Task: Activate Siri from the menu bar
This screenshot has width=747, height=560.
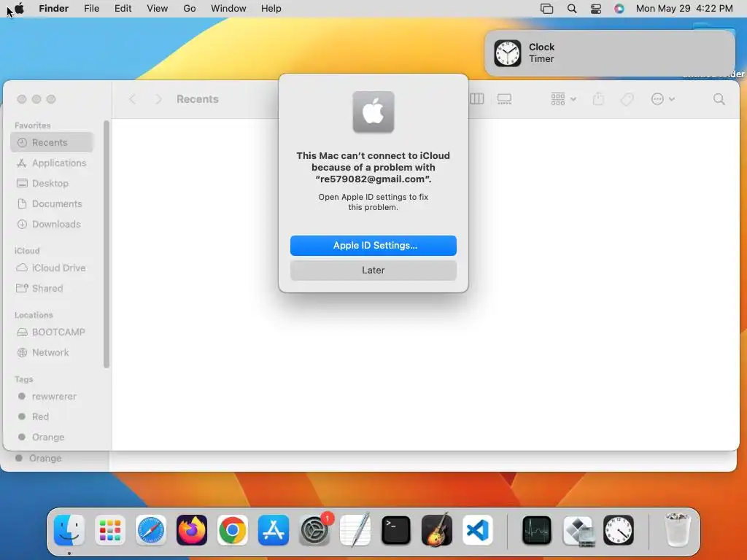Action: click(x=619, y=9)
